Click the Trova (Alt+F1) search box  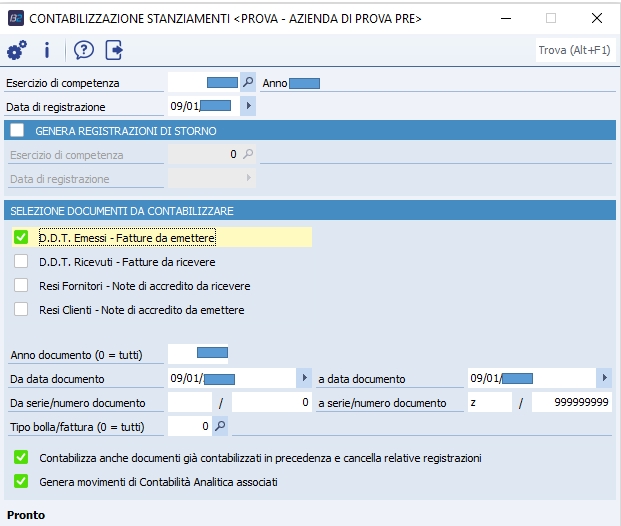click(573, 49)
